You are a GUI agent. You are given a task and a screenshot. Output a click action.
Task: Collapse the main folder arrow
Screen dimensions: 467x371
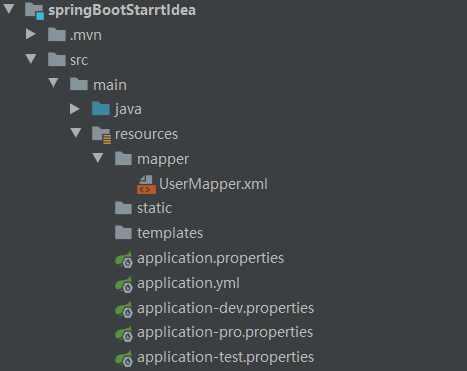pos(53,83)
